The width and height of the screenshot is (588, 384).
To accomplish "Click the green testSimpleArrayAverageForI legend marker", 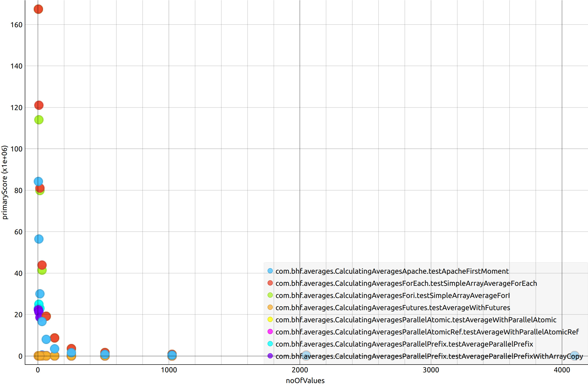I will click(x=270, y=295).
